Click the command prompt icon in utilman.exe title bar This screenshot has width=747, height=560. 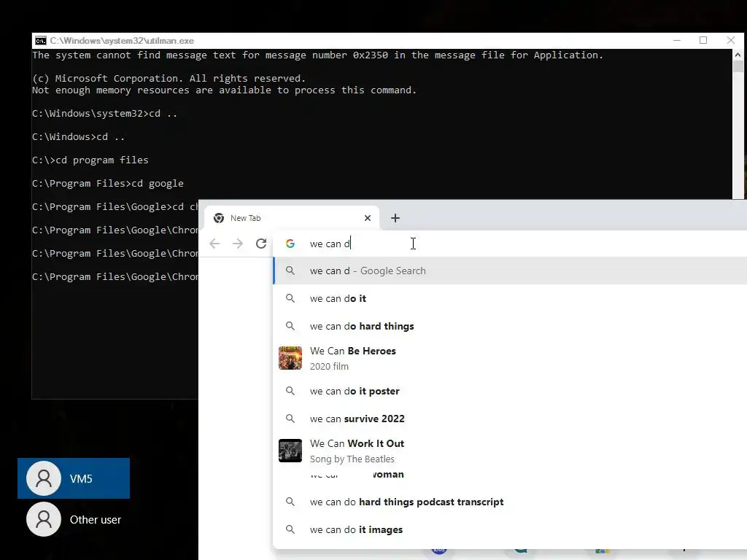41,41
